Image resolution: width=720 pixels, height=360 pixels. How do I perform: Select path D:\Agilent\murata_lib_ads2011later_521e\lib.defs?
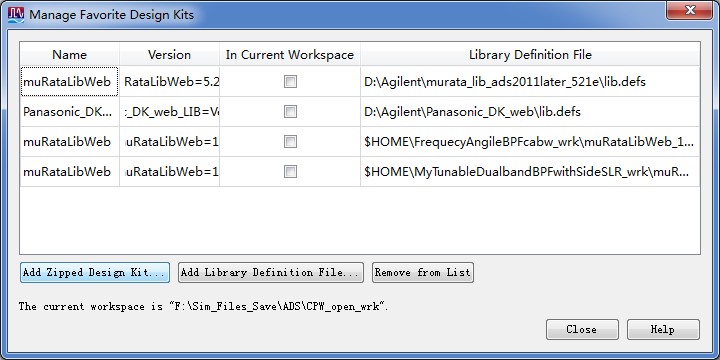[x=530, y=82]
